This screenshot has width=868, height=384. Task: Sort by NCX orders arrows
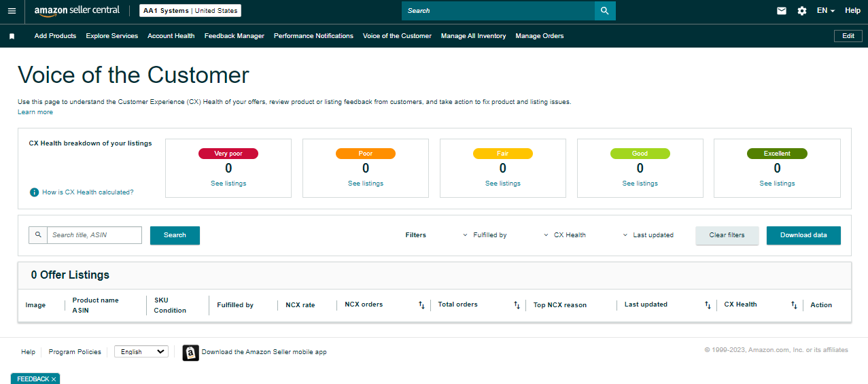[x=421, y=305]
